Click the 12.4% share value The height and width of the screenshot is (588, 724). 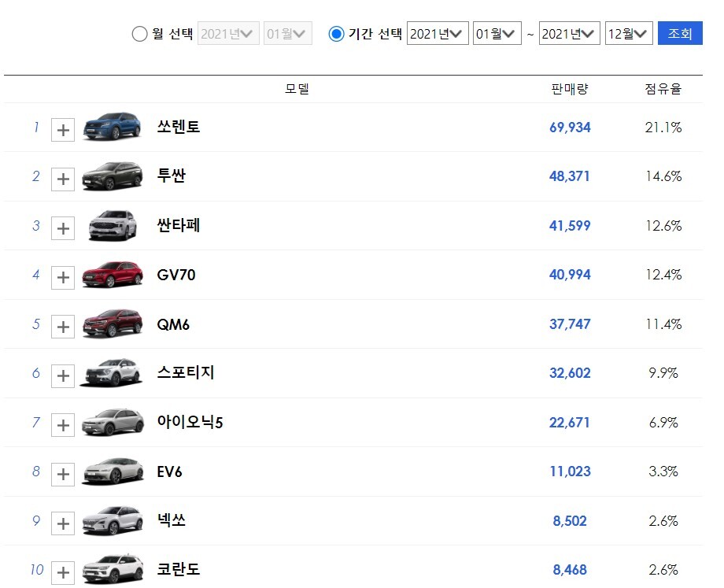pos(663,275)
